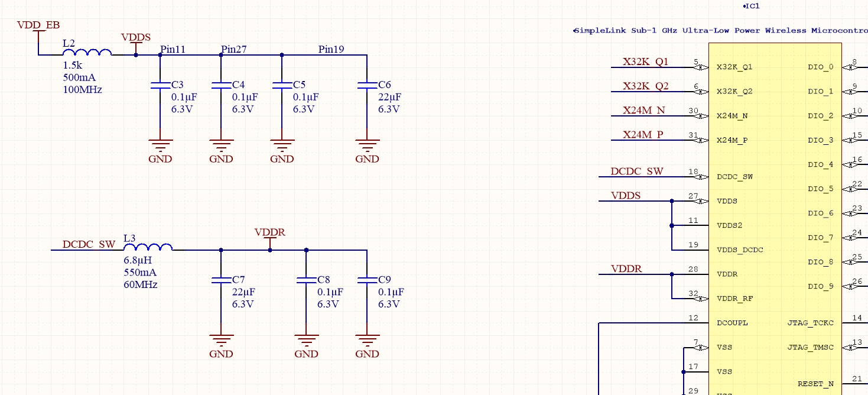Select the inductor symbol L3

tap(148, 248)
